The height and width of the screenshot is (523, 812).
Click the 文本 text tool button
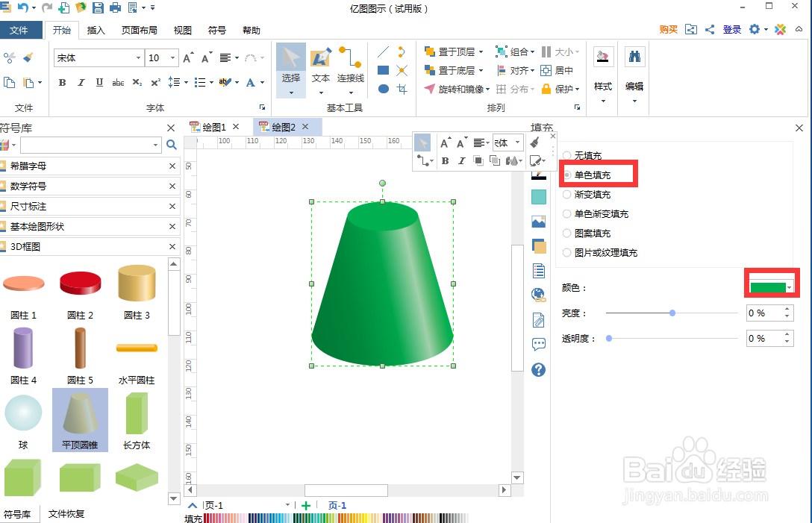click(x=321, y=70)
